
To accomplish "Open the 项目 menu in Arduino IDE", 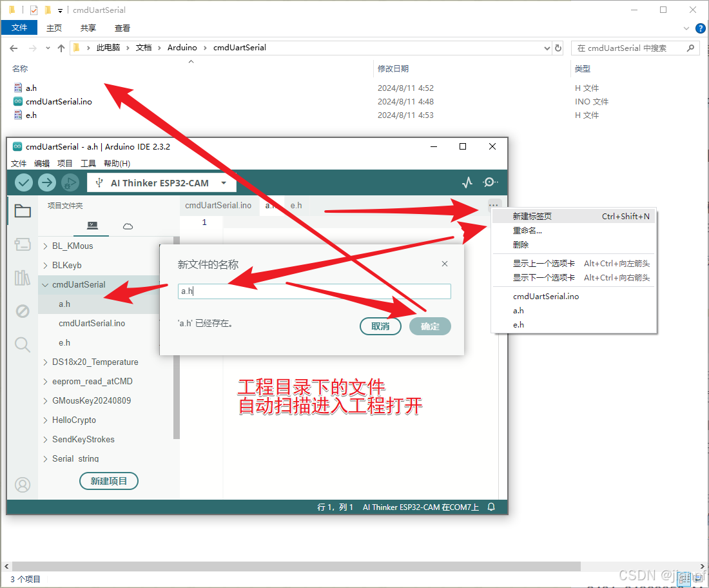I will (x=64, y=163).
